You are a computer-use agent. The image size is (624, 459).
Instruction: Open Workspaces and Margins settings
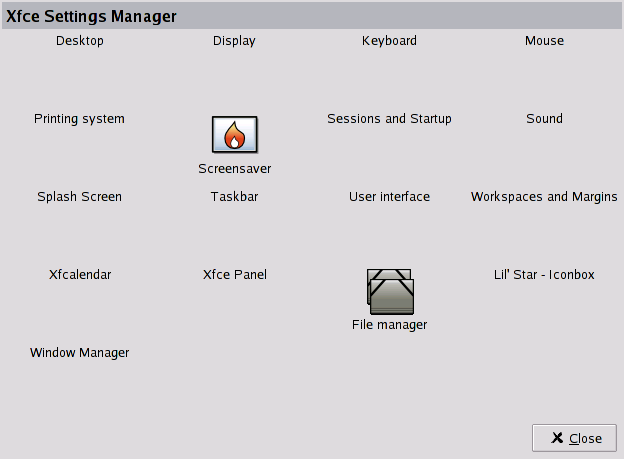coord(544,197)
